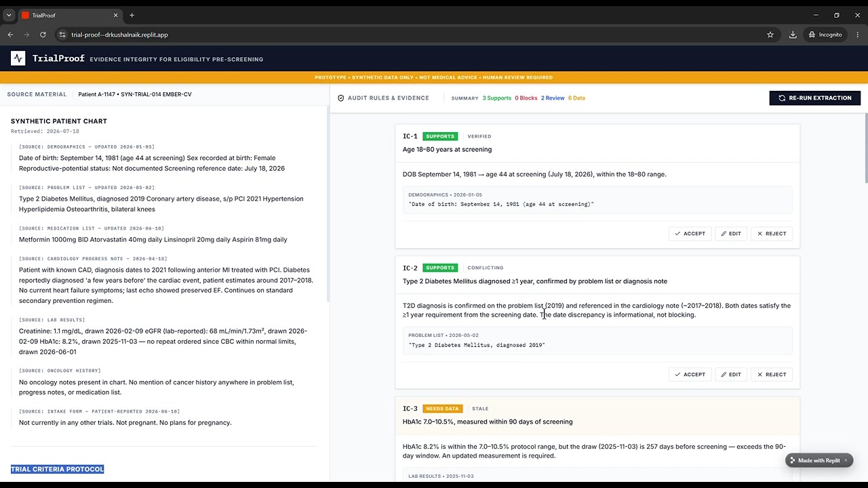Viewport: 868px width, 488px height.
Task: Click the Source: Medication List entry label
Action: pos(92,228)
